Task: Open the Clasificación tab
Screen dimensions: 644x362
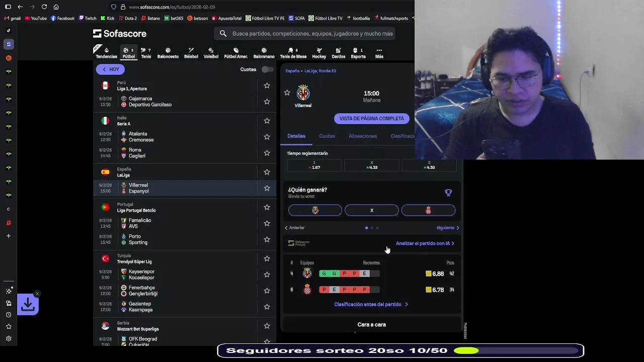Action: [403, 136]
